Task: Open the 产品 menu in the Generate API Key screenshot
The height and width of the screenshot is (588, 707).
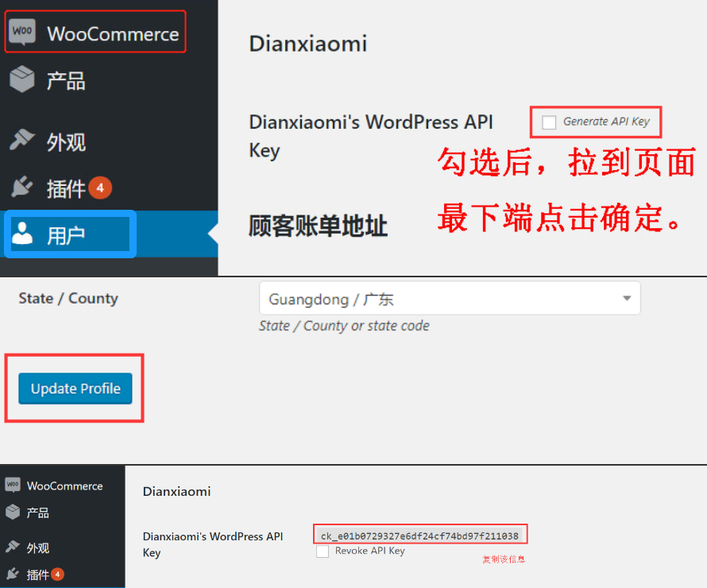Action: pos(66,81)
